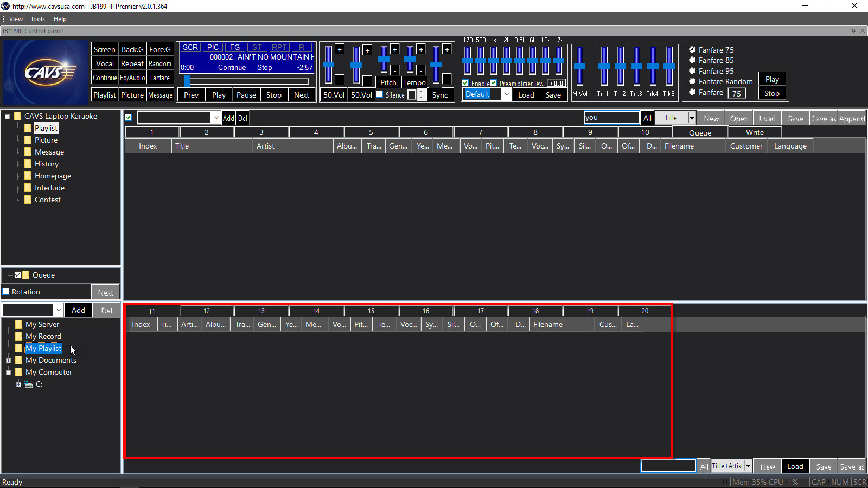Select the C: drive icon
Screen dimensions: 868x488
click(29, 384)
